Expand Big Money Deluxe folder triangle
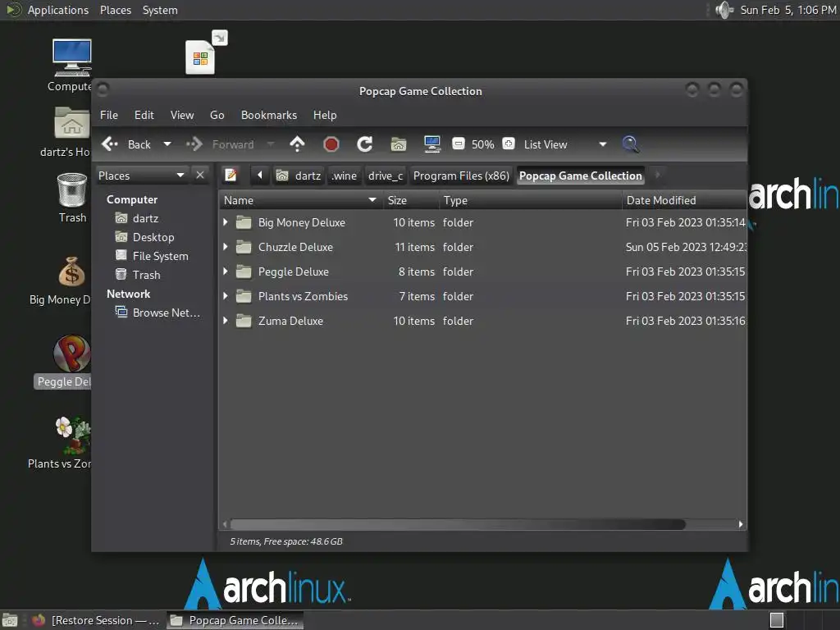 [x=226, y=221]
